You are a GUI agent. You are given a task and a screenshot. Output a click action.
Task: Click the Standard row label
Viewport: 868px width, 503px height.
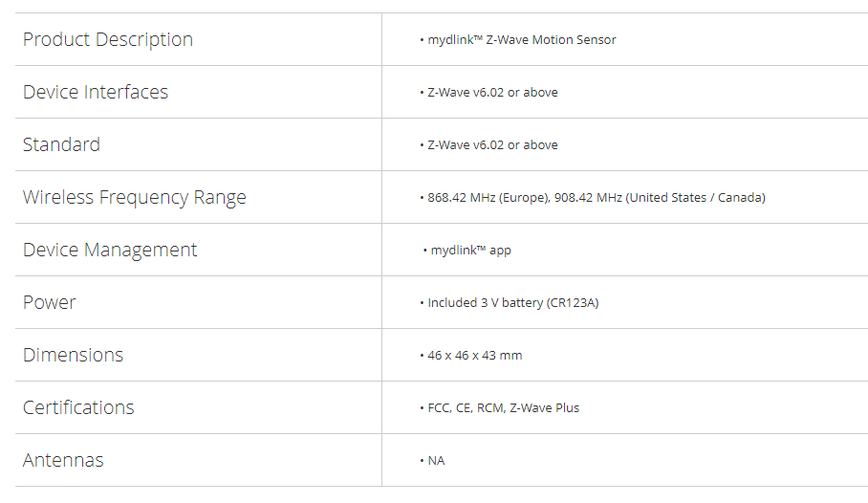[61, 144]
